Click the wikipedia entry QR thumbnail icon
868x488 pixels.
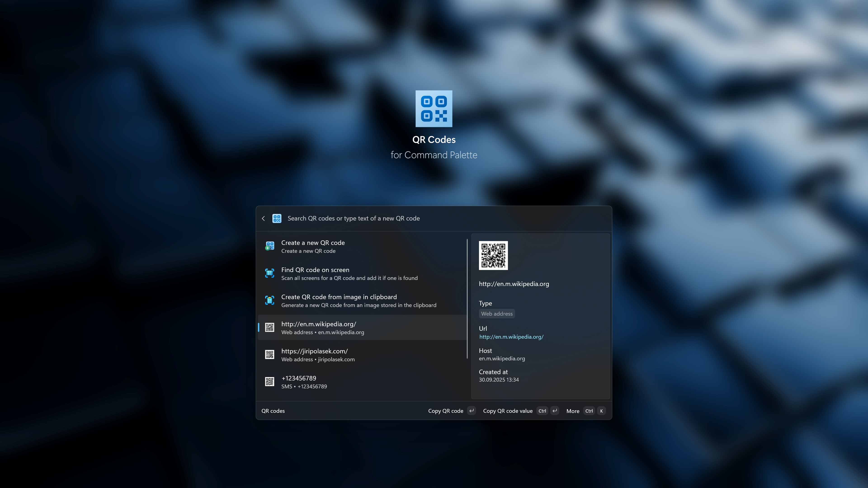(x=270, y=327)
